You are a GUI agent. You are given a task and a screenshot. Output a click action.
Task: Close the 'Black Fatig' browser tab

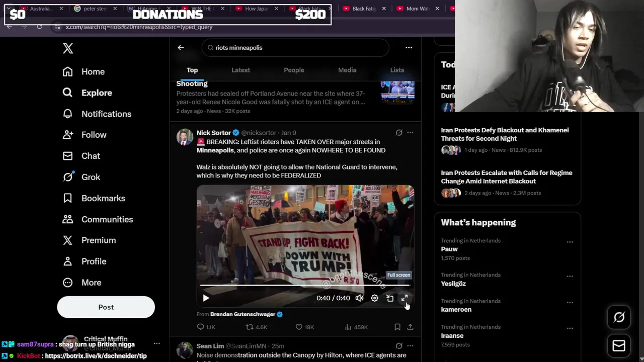pos(384,9)
